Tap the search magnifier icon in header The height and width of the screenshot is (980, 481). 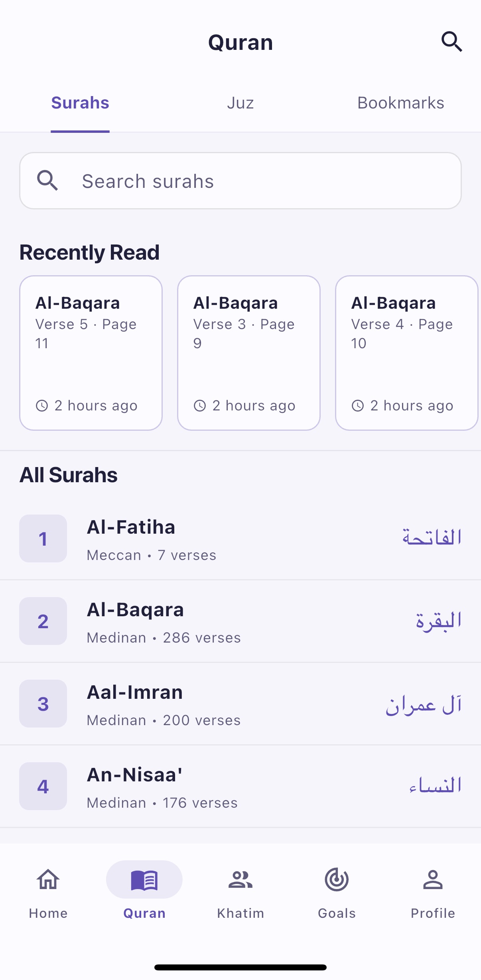click(x=451, y=42)
